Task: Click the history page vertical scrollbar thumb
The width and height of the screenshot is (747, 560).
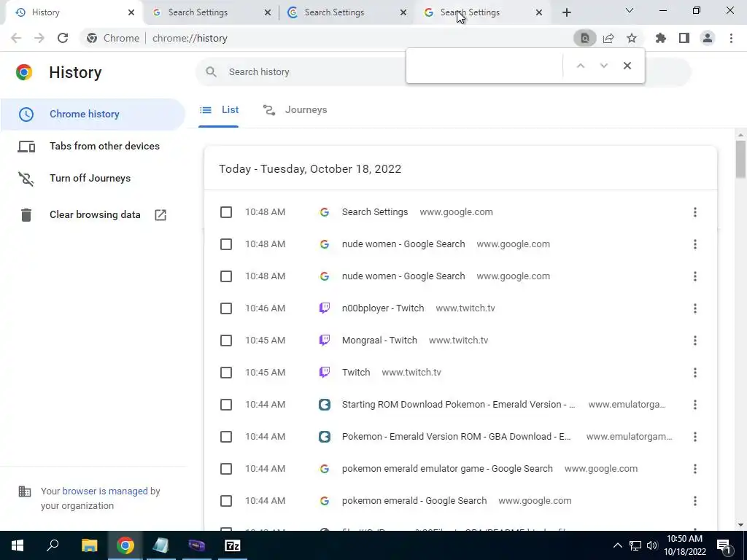Action: click(740, 160)
